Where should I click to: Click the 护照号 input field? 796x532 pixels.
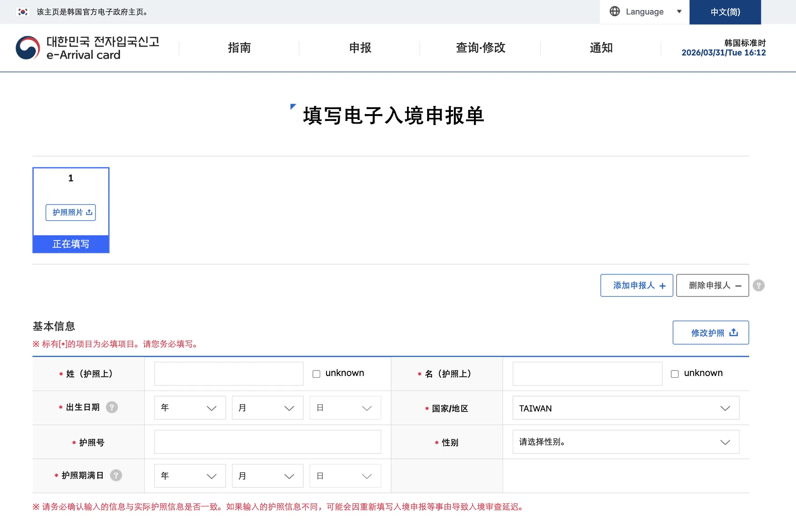click(267, 442)
